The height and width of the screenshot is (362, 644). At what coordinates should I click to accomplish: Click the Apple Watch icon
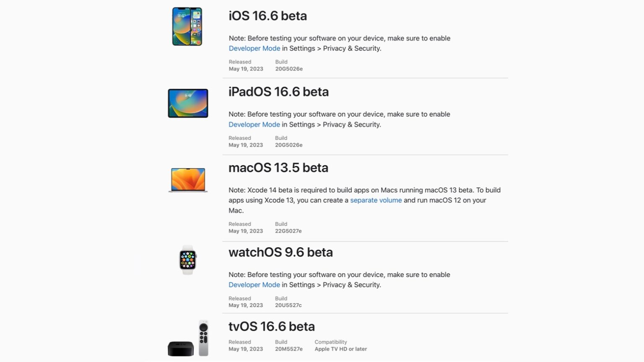(188, 260)
